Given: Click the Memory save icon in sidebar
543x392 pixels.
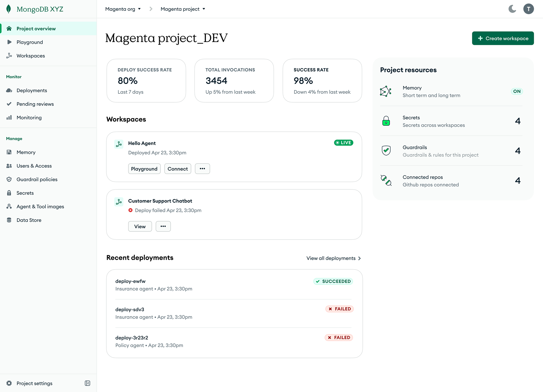Looking at the screenshot, I should point(9,152).
